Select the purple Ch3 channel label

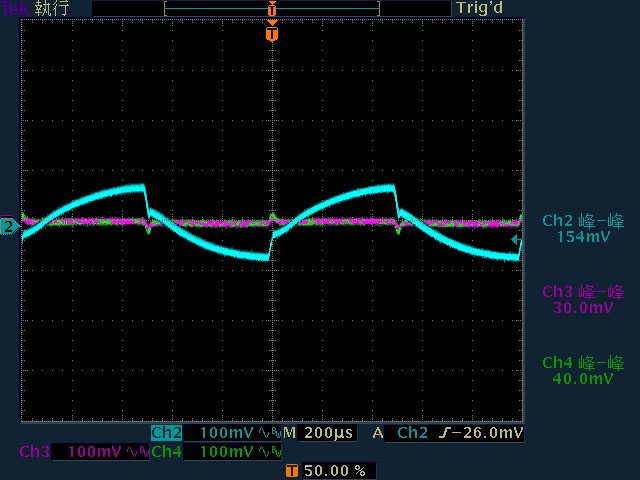coord(34,452)
